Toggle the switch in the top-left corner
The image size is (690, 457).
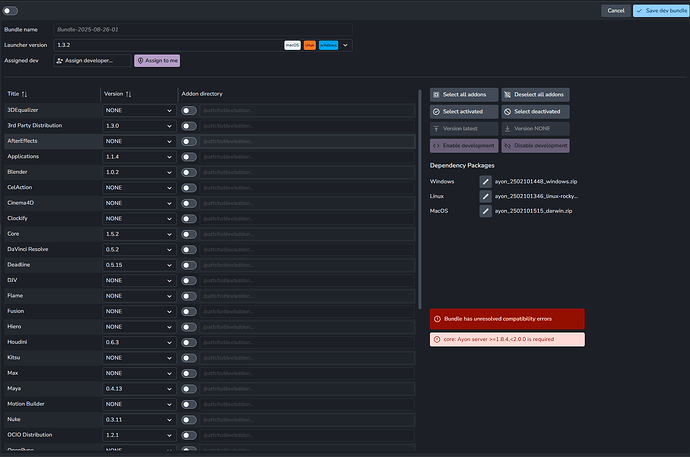point(11,10)
